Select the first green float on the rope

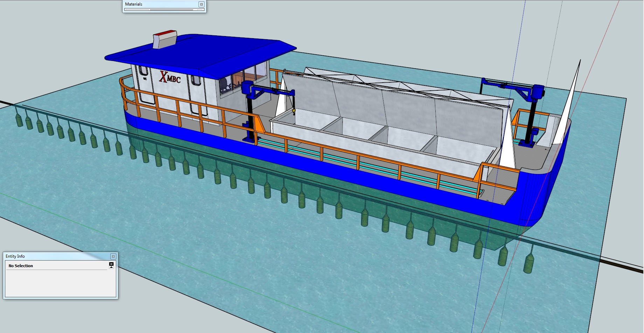[19, 119]
